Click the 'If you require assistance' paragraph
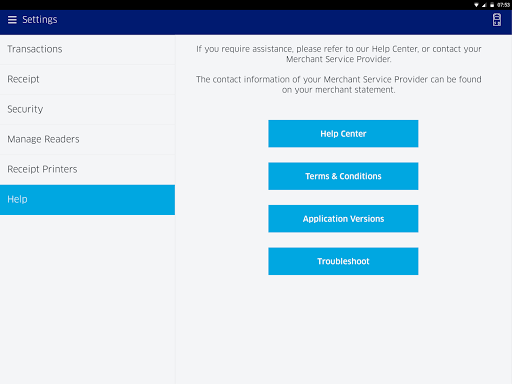Image resolution: width=512 pixels, height=384 pixels. pyautogui.click(x=338, y=54)
